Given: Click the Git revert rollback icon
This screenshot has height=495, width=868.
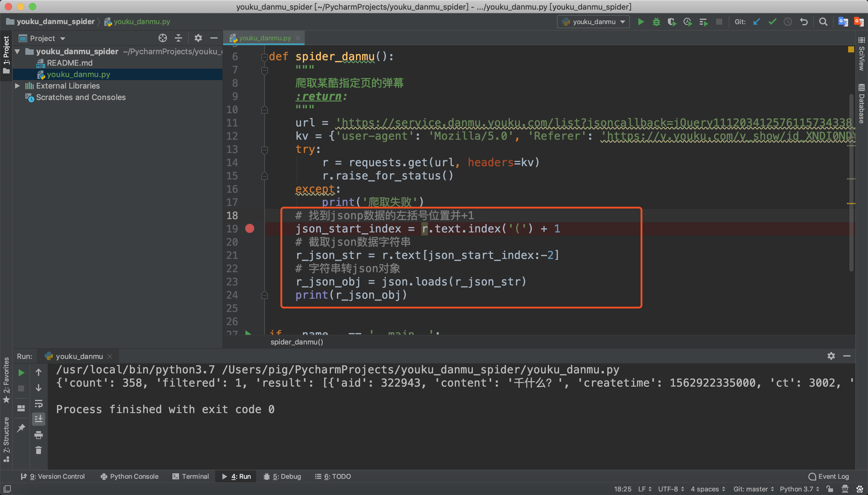Looking at the screenshot, I should [804, 22].
